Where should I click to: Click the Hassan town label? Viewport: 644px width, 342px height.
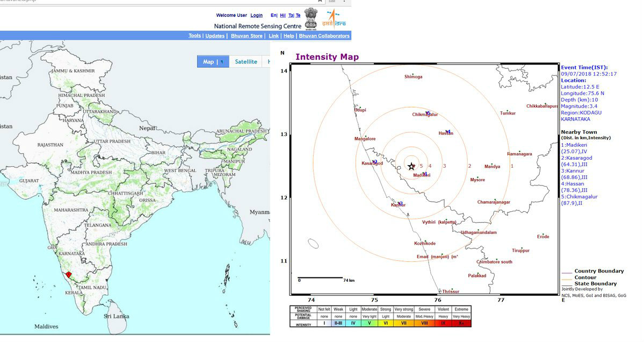[446, 133]
